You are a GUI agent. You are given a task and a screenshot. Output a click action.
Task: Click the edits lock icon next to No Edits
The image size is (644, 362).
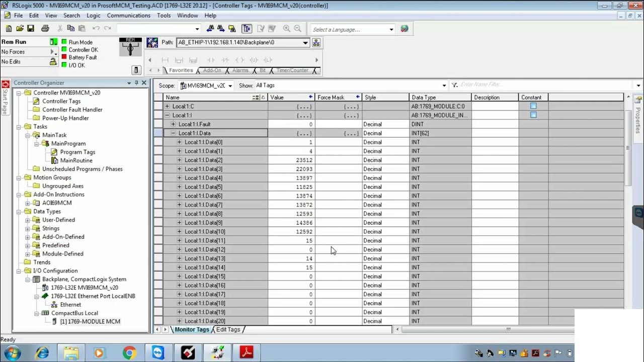click(53, 61)
